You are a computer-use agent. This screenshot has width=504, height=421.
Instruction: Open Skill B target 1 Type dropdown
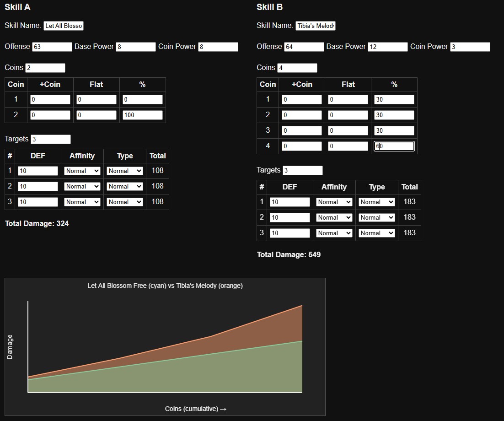pyautogui.click(x=377, y=202)
